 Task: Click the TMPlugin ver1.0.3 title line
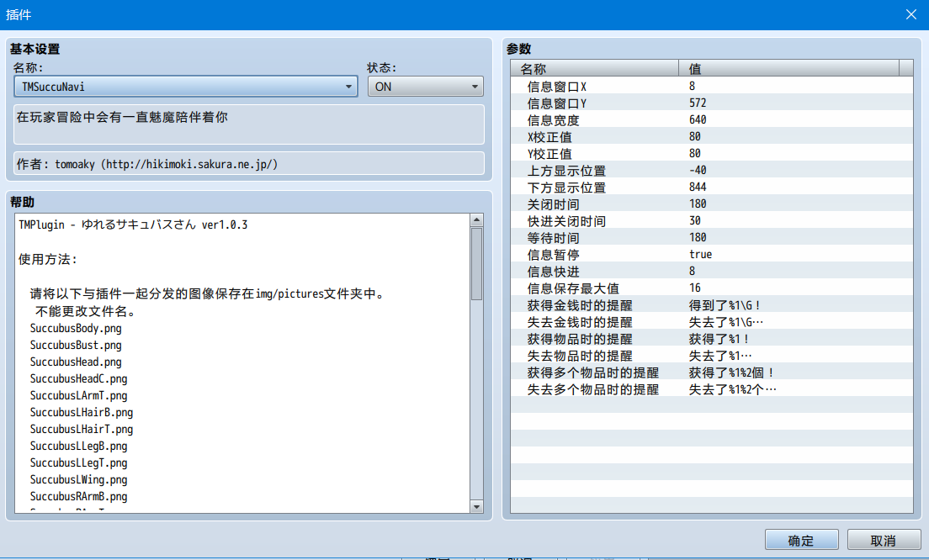(x=133, y=225)
